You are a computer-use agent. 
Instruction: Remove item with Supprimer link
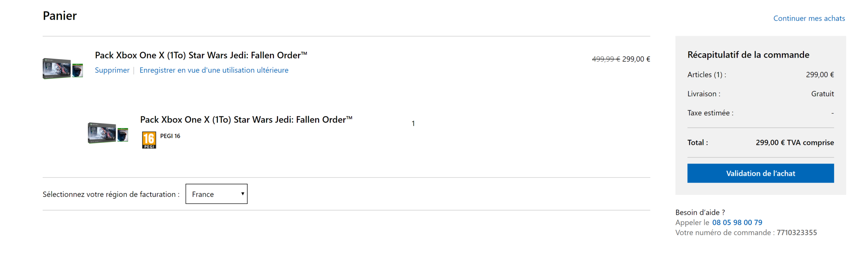112,70
